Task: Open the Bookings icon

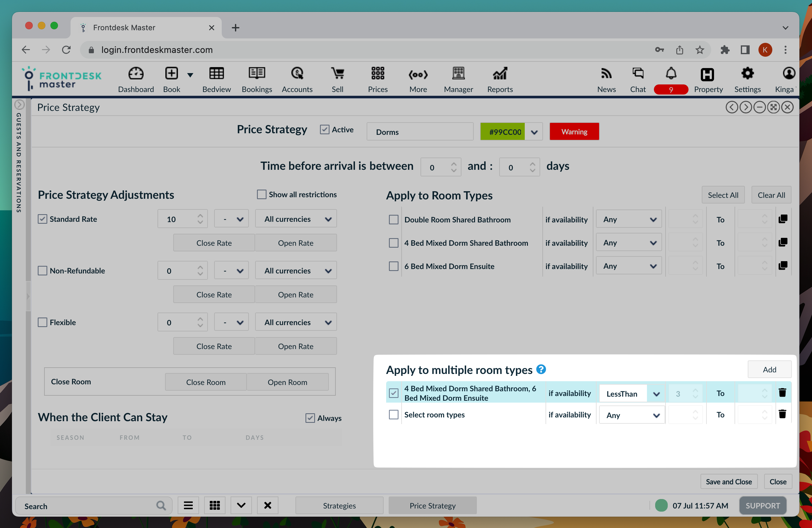Action: click(257, 73)
